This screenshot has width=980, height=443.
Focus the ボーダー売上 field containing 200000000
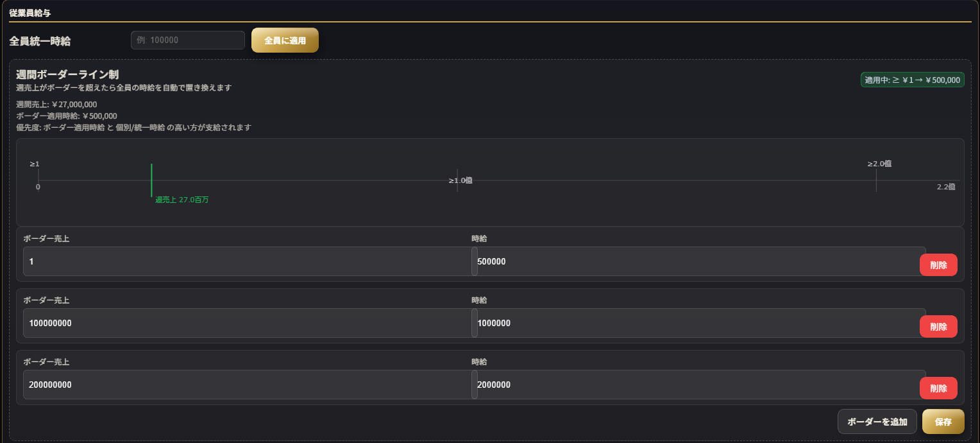point(247,385)
